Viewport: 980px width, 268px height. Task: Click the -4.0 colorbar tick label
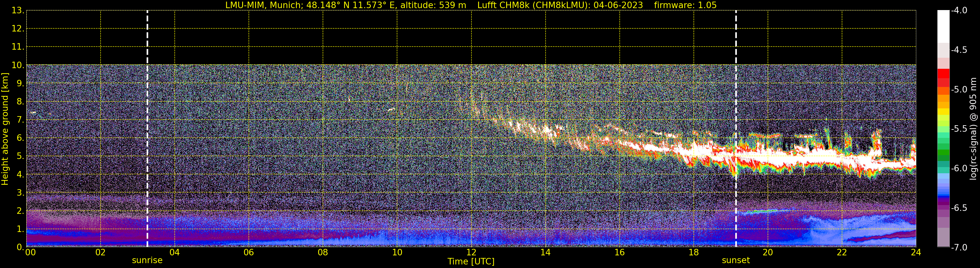coord(959,11)
